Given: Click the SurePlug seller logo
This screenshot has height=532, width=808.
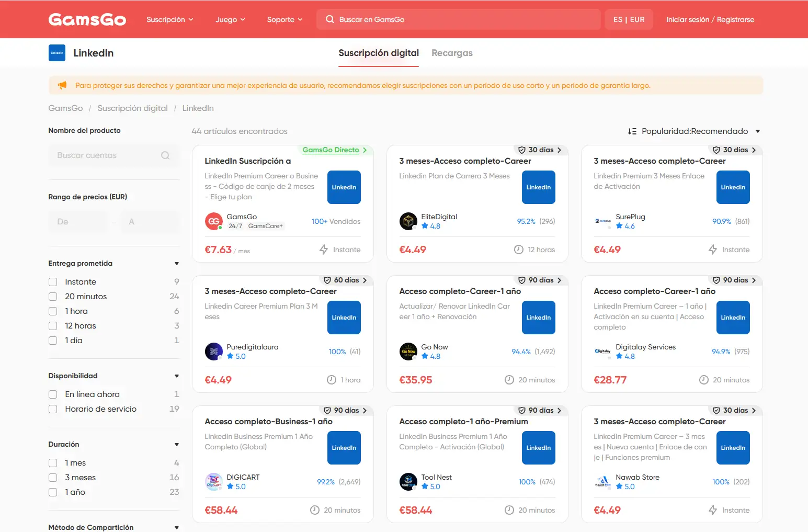Looking at the screenshot, I should point(603,221).
